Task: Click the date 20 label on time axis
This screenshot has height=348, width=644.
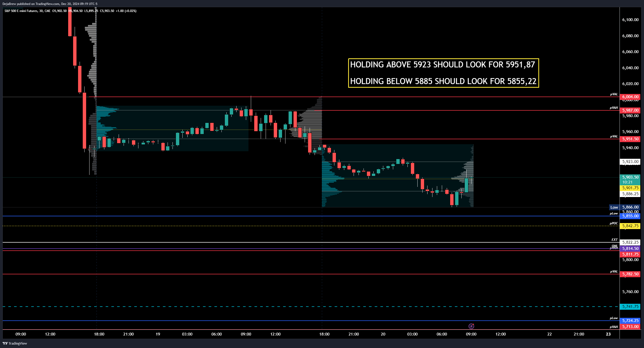Action: pyautogui.click(x=383, y=334)
